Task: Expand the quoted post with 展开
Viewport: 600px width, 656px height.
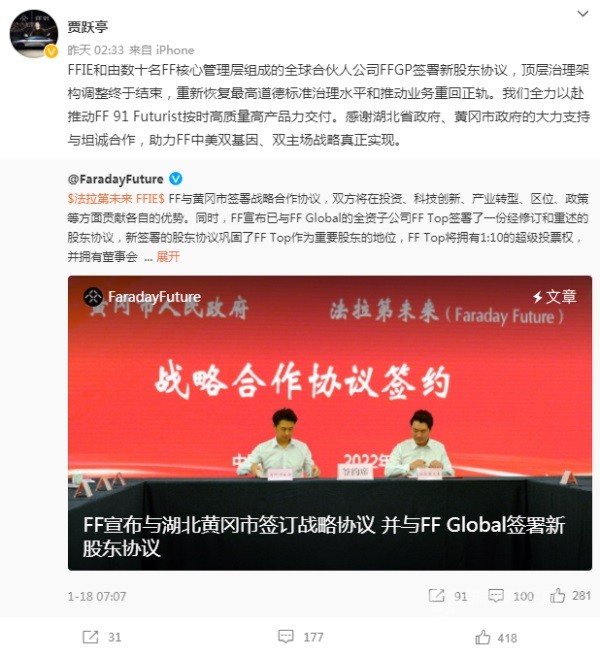Action: (168, 256)
